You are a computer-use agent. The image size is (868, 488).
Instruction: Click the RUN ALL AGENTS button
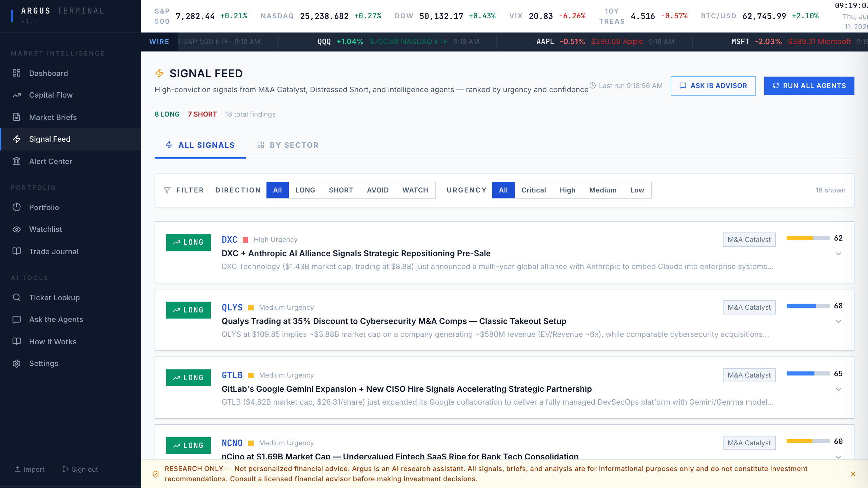pos(809,86)
